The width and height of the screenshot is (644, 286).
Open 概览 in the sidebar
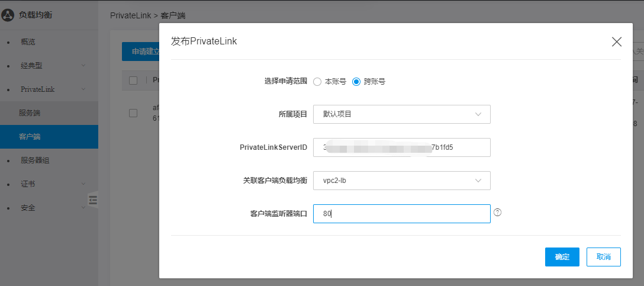point(28,42)
